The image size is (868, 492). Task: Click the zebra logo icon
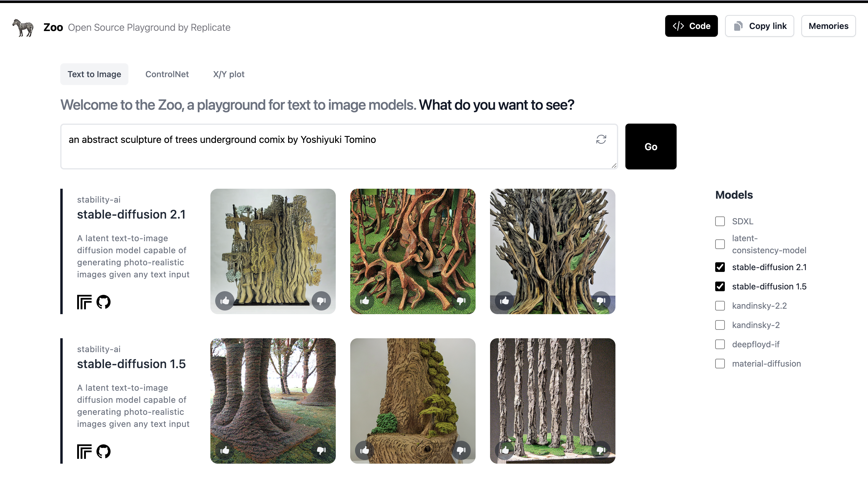click(x=23, y=27)
